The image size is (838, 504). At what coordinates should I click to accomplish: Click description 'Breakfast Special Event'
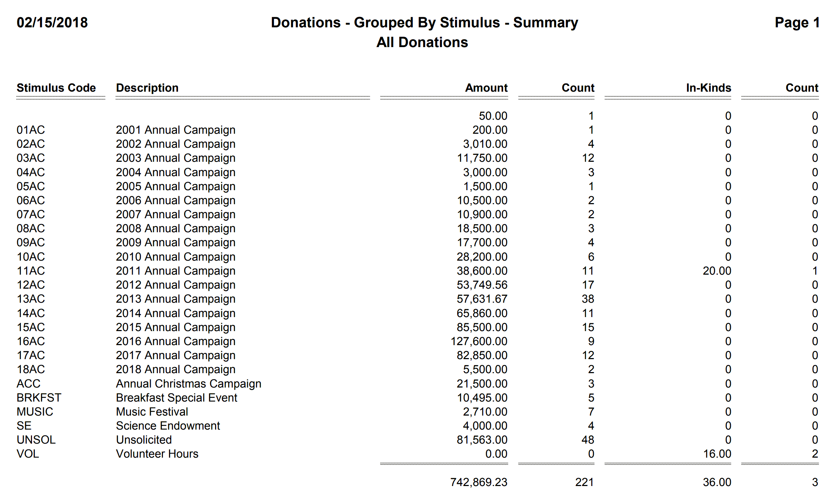pyautogui.click(x=177, y=398)
